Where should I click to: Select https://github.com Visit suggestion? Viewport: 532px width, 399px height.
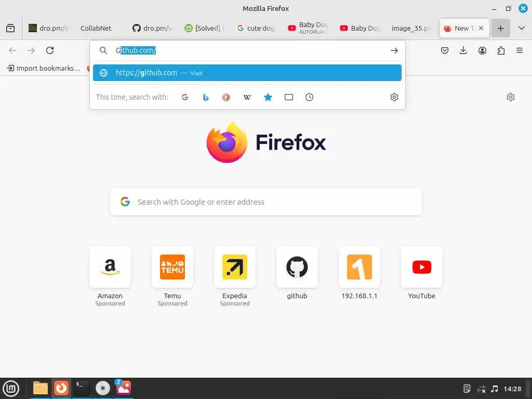[x=247, y=73]
